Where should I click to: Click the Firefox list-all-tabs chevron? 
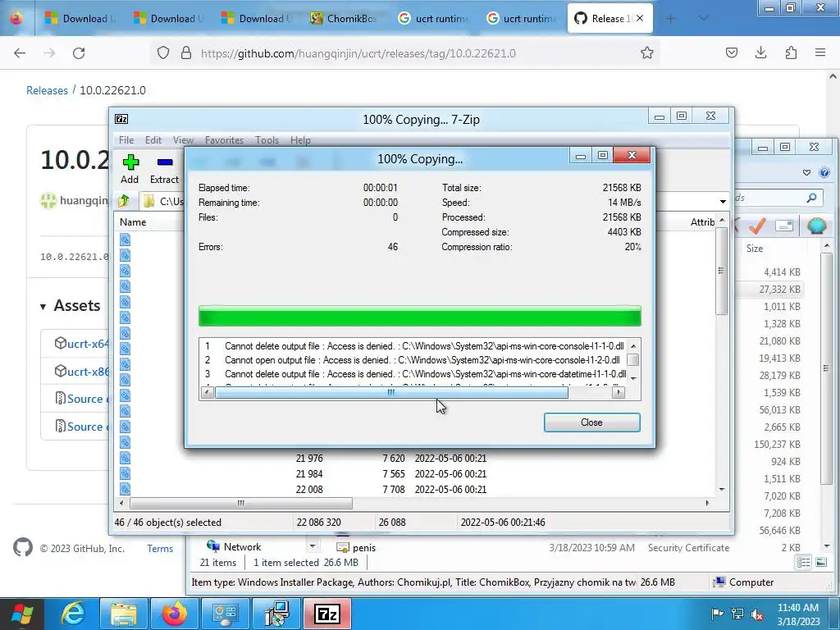pyautogui.click(x=703, y=19)
